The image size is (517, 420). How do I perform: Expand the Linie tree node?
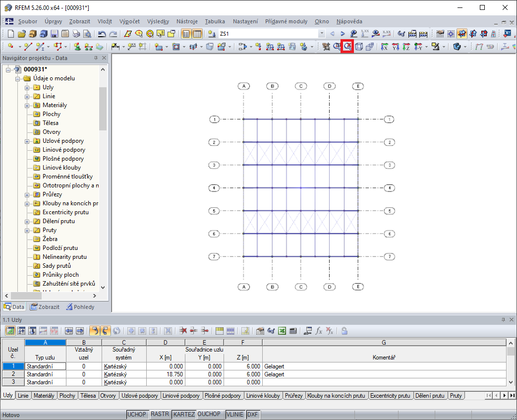(27, 97)
